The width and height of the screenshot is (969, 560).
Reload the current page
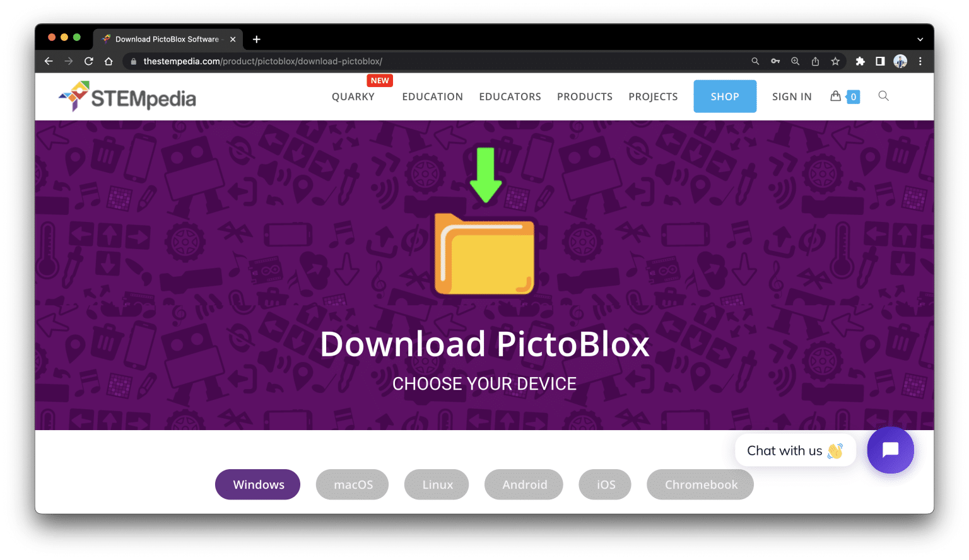tap(88, 61)
